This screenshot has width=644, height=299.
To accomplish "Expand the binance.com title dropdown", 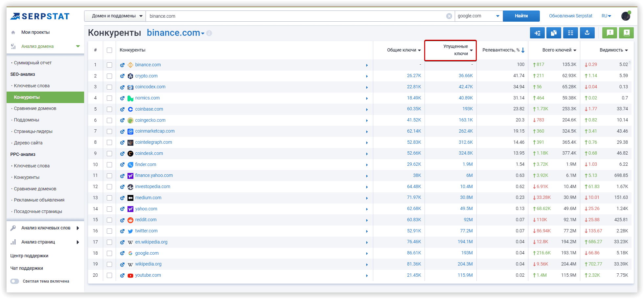I will tap(203, 33).
